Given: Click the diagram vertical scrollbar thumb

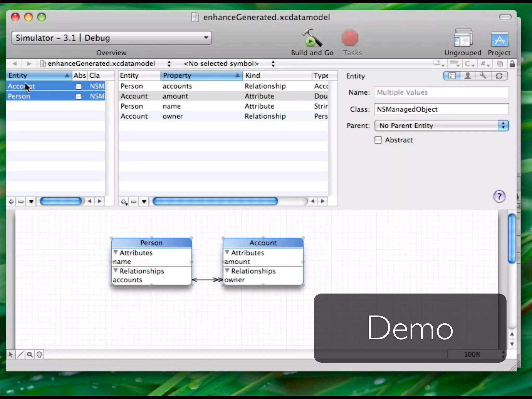Looking at the screenshot, I should click(512, 238).
